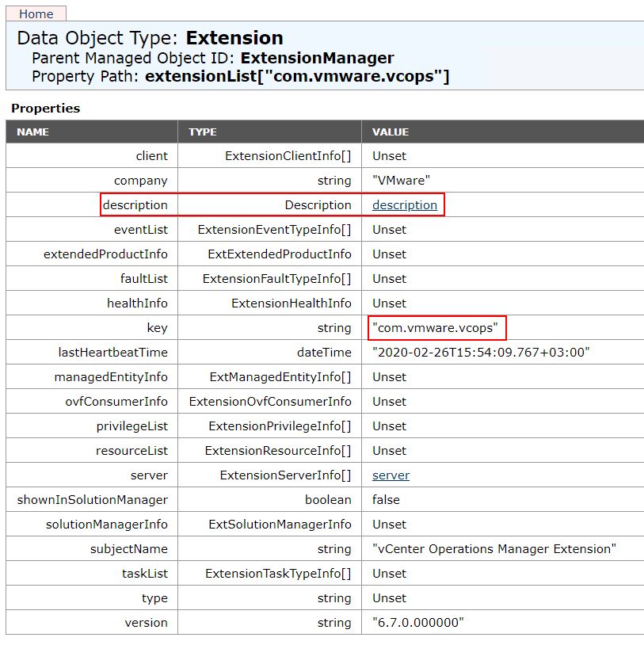
Task: Select the Unset value in the type row
Action: point(389,598)
